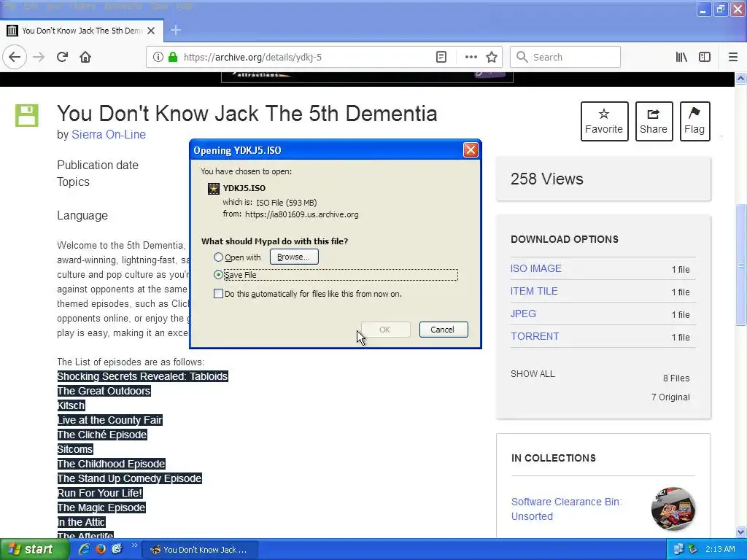
Task: Close the You Don't Know Jack tab
Action: coord(151,31)
